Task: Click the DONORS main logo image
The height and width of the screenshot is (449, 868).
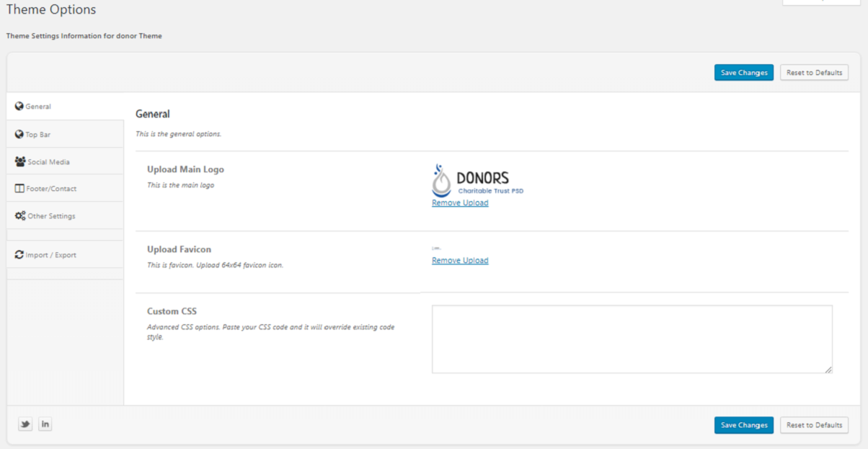Action: point(477,181)
